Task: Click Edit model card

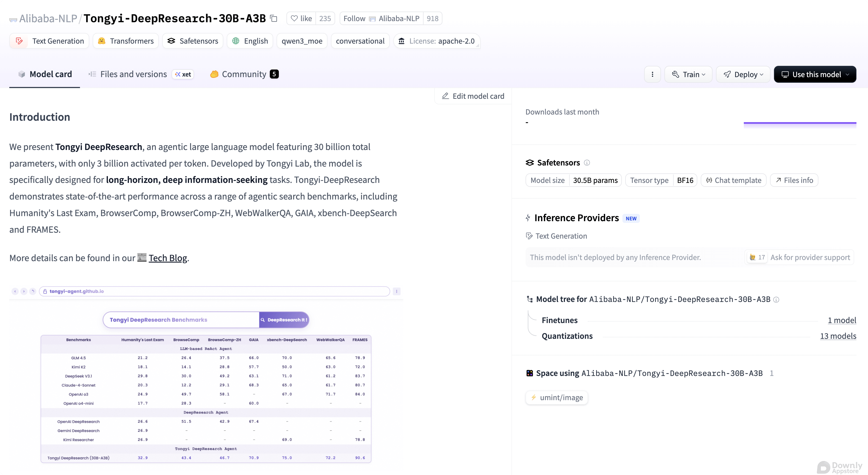Action: [473, 96]
